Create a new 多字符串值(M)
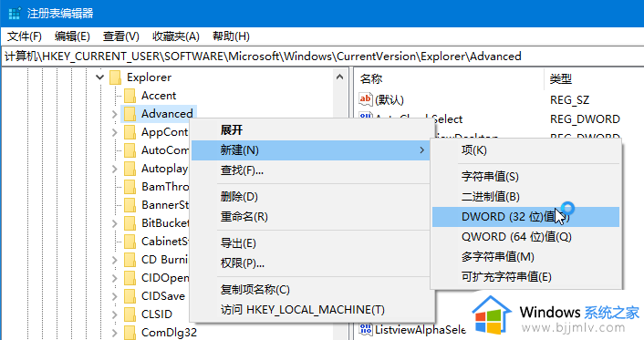This screenshot has width=644, height=340. pos(525,257)
